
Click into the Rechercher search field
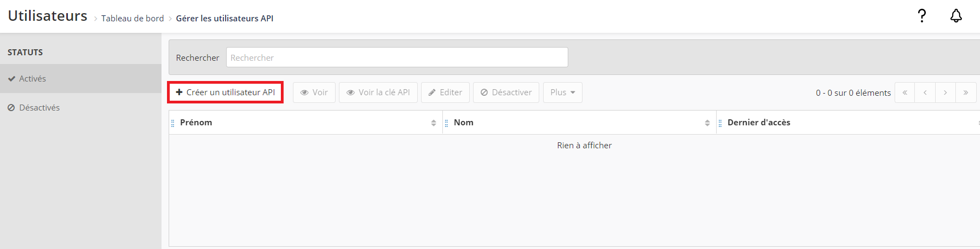397,57
